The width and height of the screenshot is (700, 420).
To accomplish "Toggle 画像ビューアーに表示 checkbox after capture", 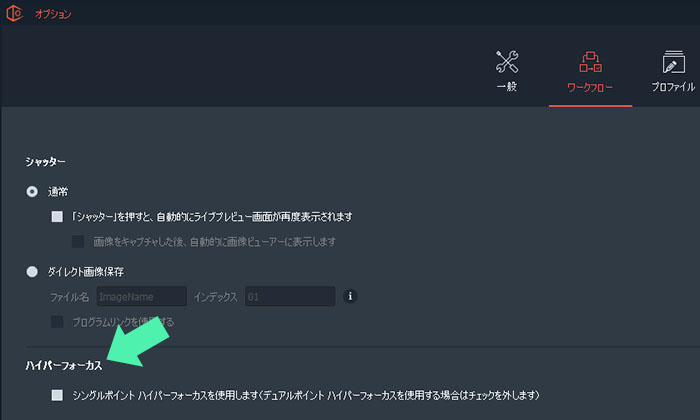I will pyautogui.click(x=78, y=241).
